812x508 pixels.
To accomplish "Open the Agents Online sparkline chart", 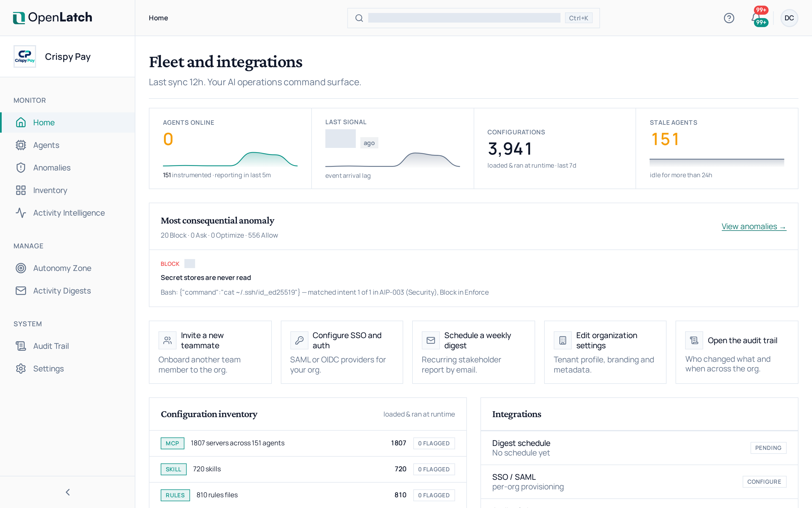I will tap(230, 159).
